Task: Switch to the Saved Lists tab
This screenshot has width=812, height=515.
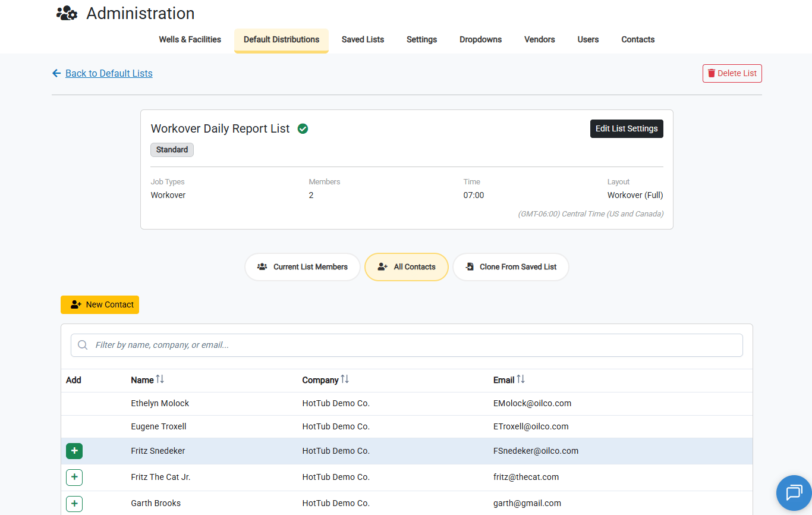Action: pos(363,40)
